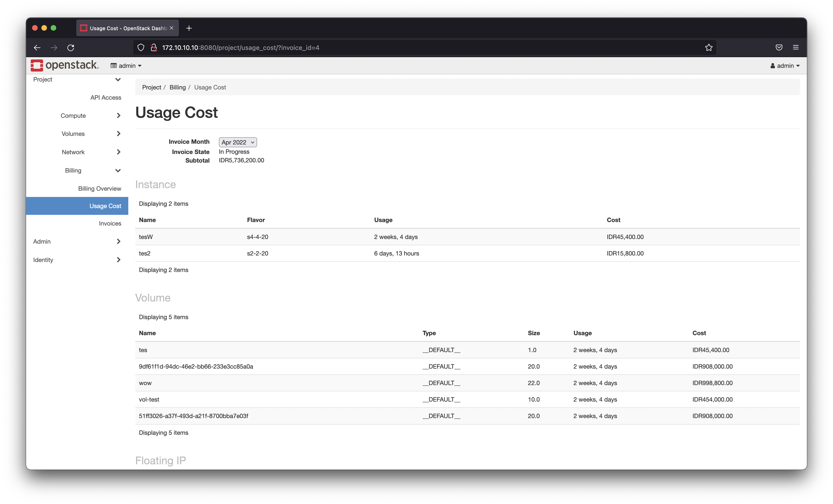Open the Firefox hamburger menu

coord(796,48)
